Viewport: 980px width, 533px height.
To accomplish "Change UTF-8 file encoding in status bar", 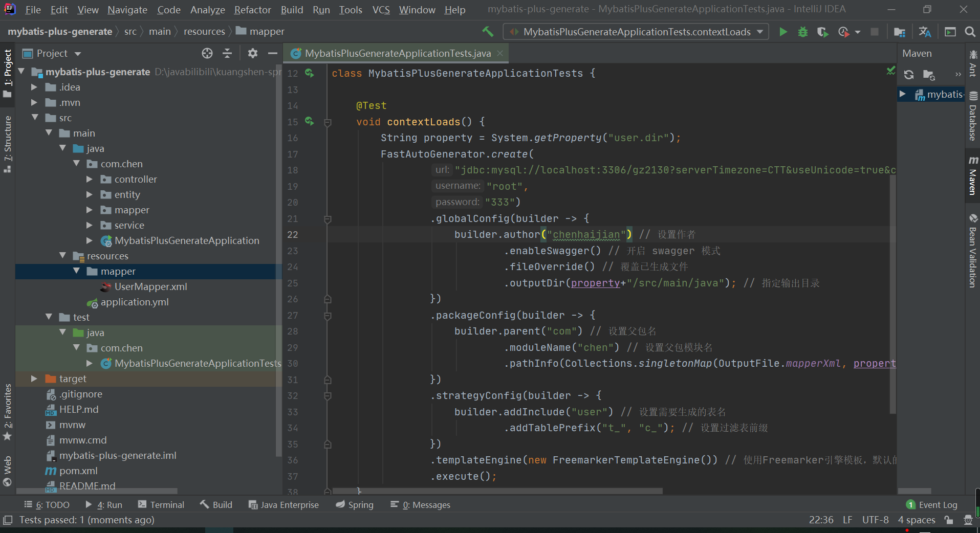I will (875, 520).
